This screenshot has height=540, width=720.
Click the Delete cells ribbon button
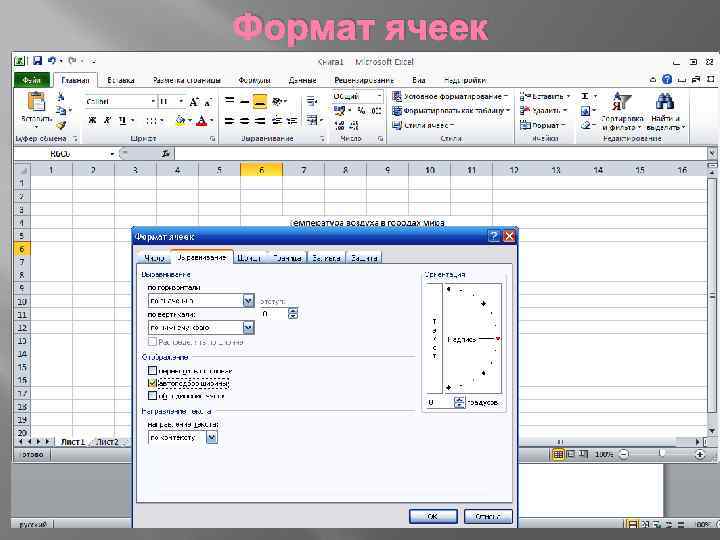pyautogui.click(x=543, y=111)
